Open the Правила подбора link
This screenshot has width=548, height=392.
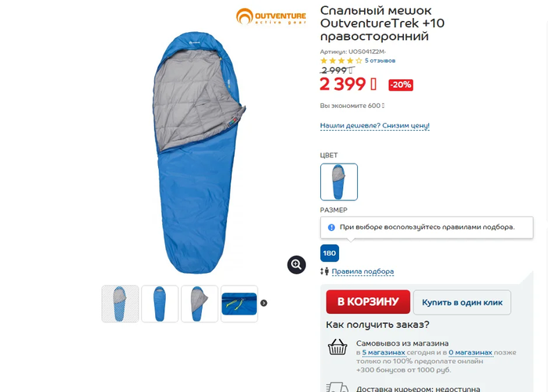[x=362, y=272]
